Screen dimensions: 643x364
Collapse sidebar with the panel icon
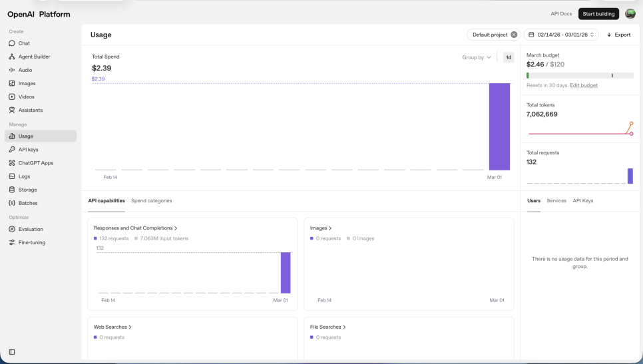pyautogui.click(x=12, y=352)
